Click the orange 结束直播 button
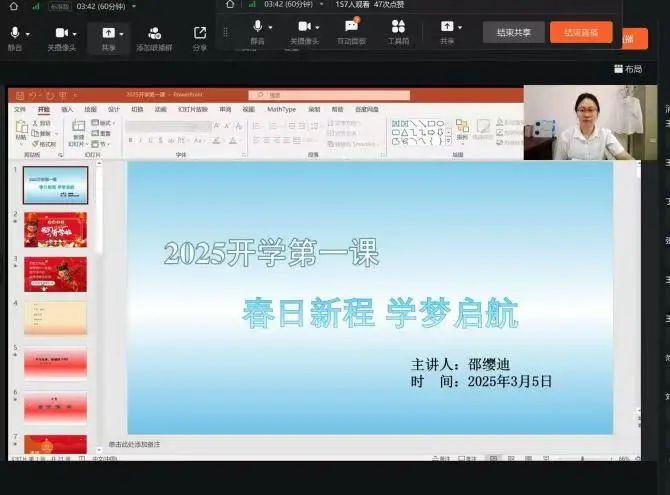This screenshot has height=495, width=670. [x=581, y=32]
